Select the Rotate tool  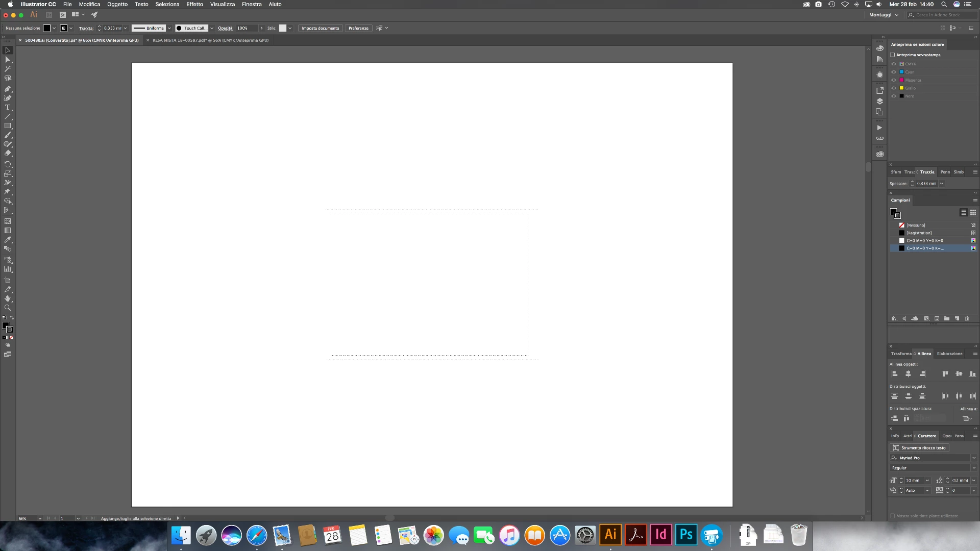click(8, 164)
